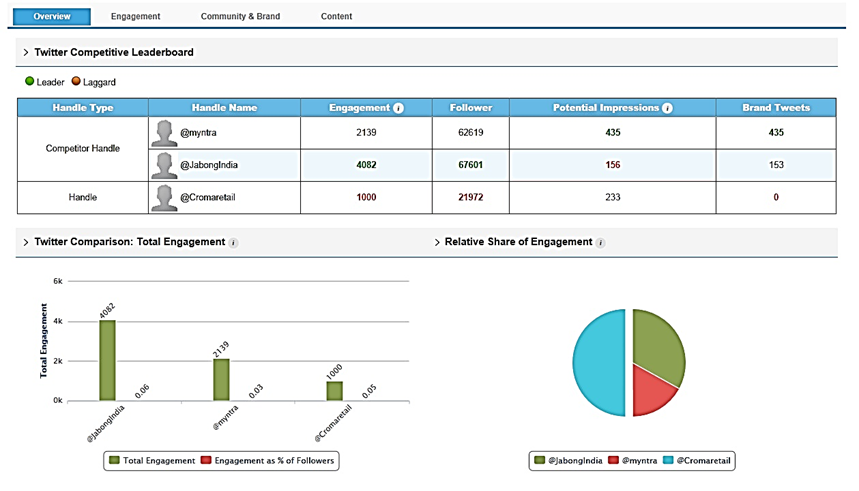Click the blue @Cromaretail pie slice
The image size is (859, 491).
click(599, 362)
